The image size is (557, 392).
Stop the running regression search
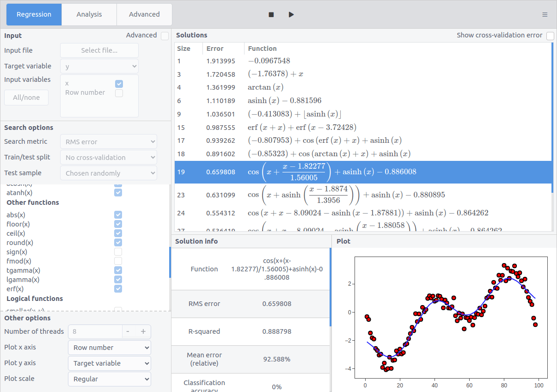point(270,14)
